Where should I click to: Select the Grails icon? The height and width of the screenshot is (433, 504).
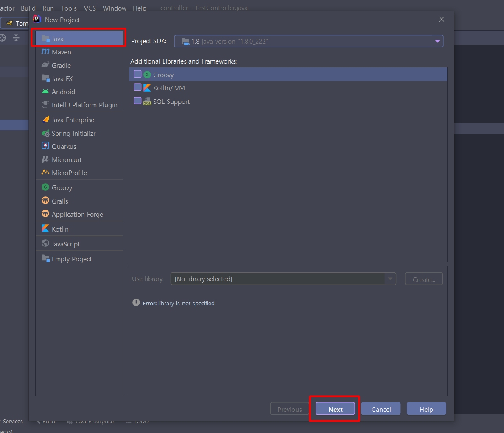[45, 201]
